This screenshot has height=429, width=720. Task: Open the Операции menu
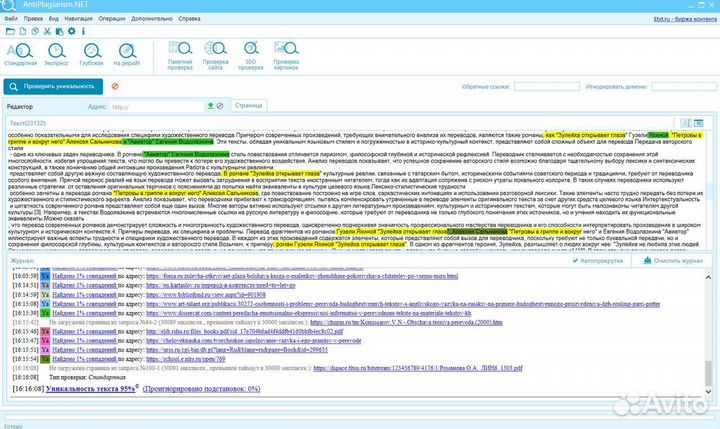(113, 18)
